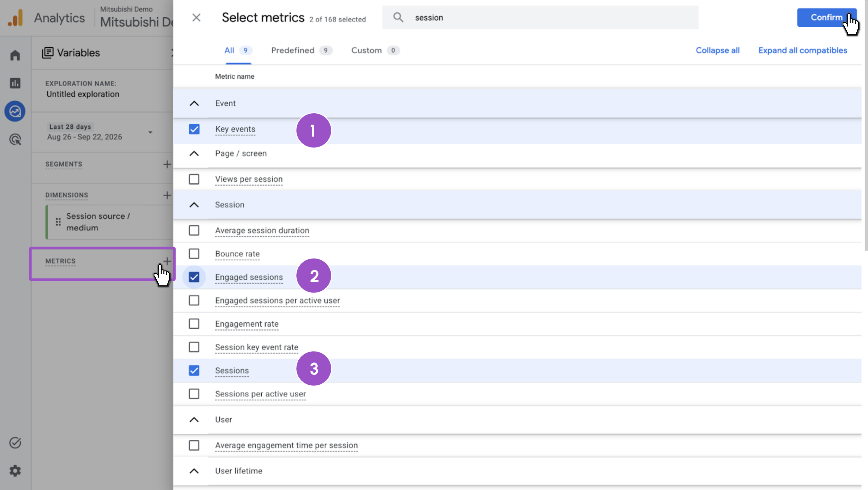Switch to the Custom tab
868x490 pixels.
[375, 51]
